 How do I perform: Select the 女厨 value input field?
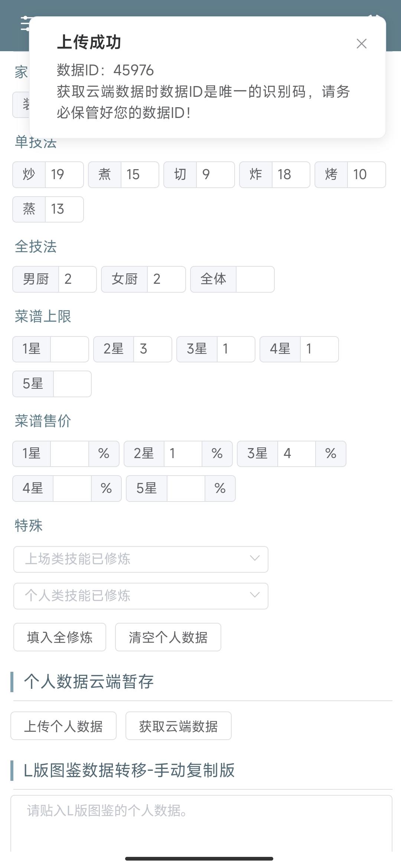pos(166,279)
